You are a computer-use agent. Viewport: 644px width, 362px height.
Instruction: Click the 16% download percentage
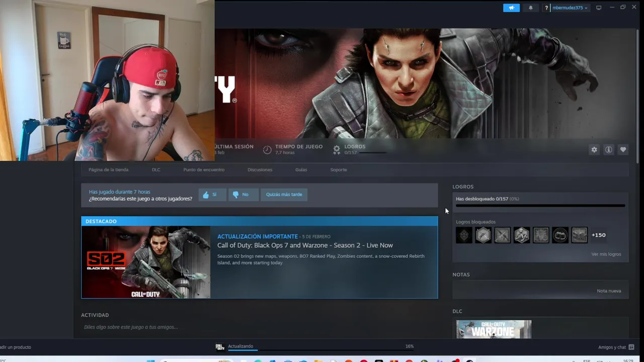coord(410,346)
